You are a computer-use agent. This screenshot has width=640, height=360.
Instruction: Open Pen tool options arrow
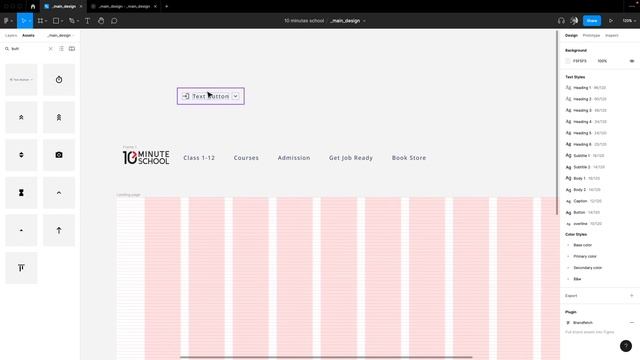[x=78, y=21]
